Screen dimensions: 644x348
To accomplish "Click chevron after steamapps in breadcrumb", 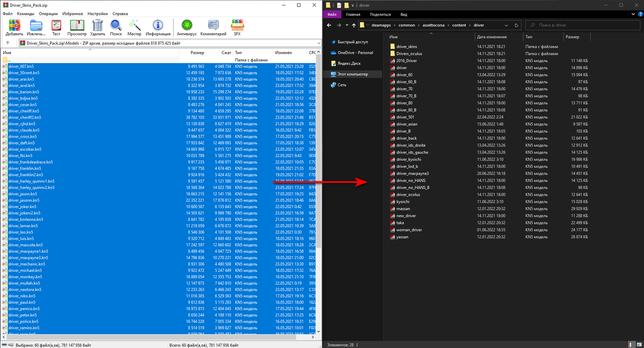I will point(394,25).
